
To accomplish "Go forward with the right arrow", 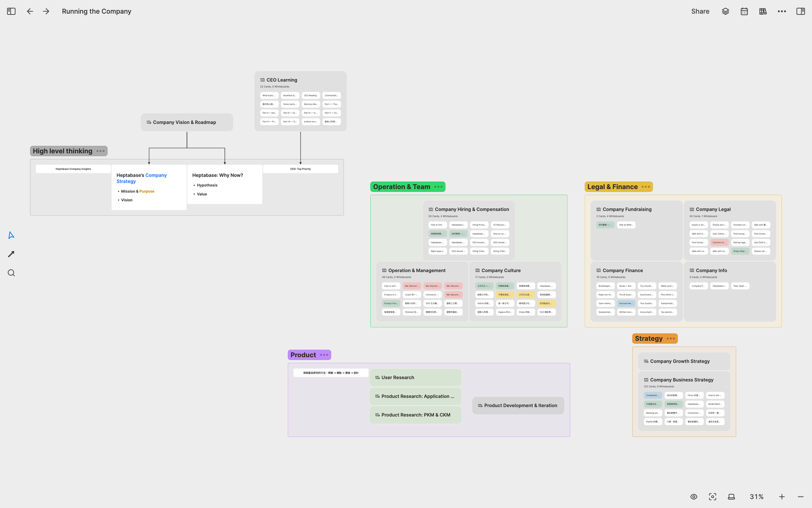I will point(46,11).
